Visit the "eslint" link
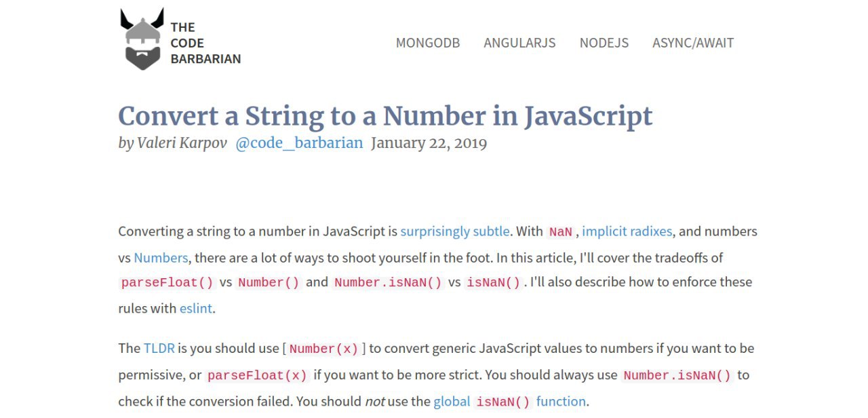This screenshot has width=868, height=418. tap(197, 308)
